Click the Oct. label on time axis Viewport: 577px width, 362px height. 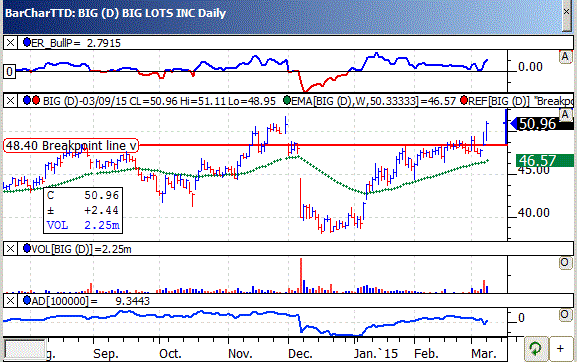170,354
